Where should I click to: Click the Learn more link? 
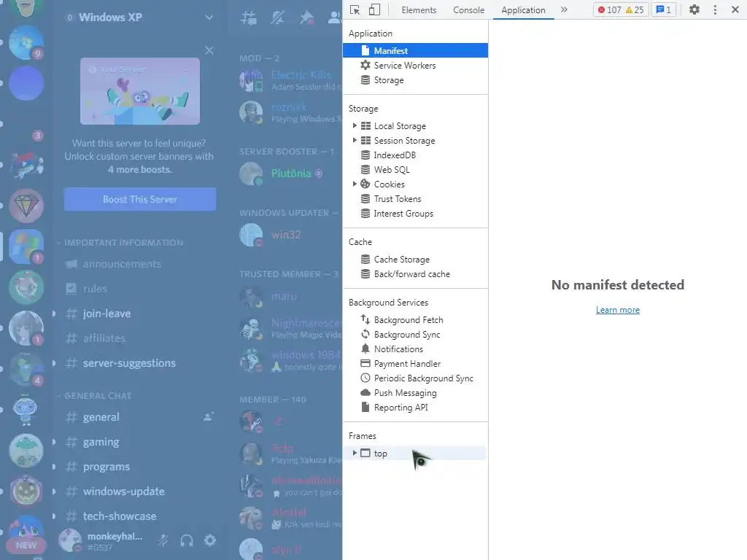[617, 310]
